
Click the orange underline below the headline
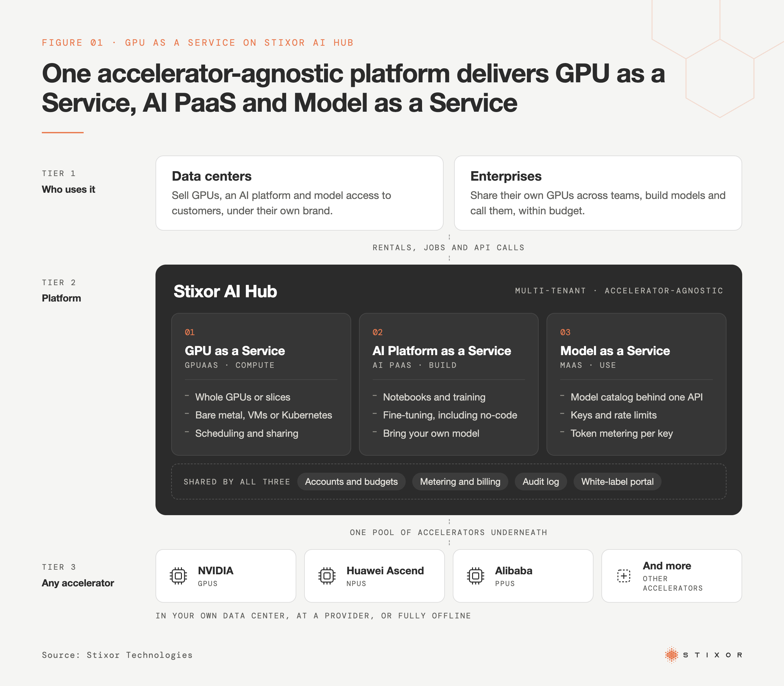pyautogui.click(x=63, y=132)
